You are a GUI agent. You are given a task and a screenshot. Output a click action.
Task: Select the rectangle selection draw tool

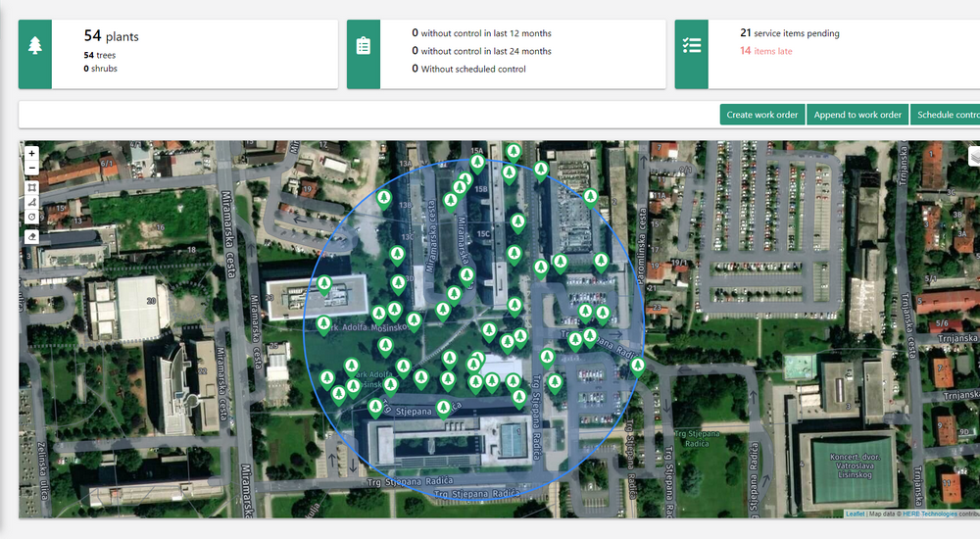32,187
